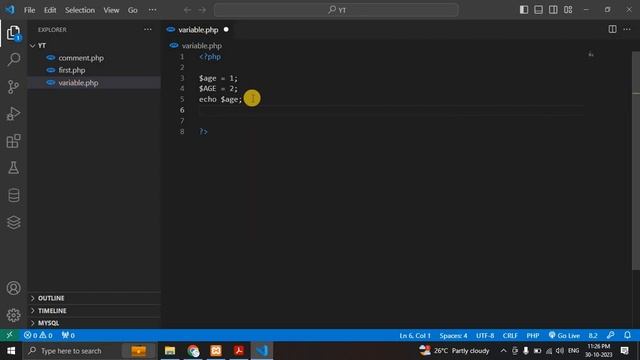Click the opening <?php tag on line 1
The height and width of the screenshot is (360, 640).
(210, 57)
